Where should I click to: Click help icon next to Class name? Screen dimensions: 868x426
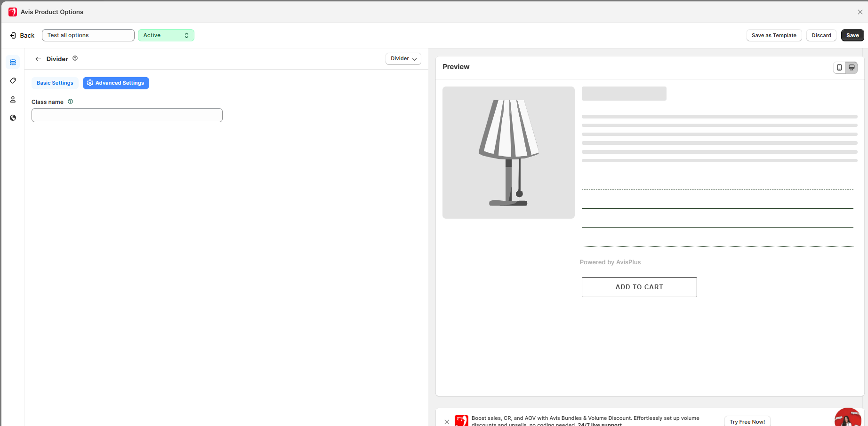tap(70, 102)
